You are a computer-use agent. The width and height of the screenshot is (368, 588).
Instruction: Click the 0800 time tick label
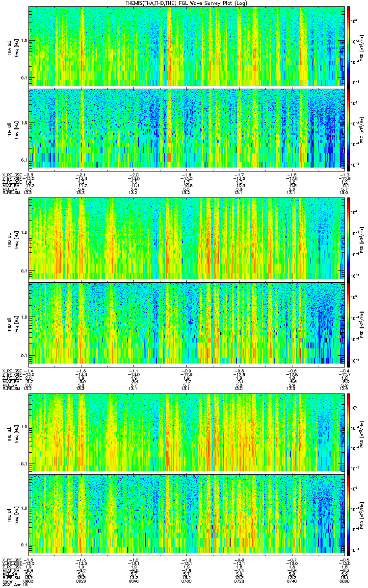tap(343, 581)
